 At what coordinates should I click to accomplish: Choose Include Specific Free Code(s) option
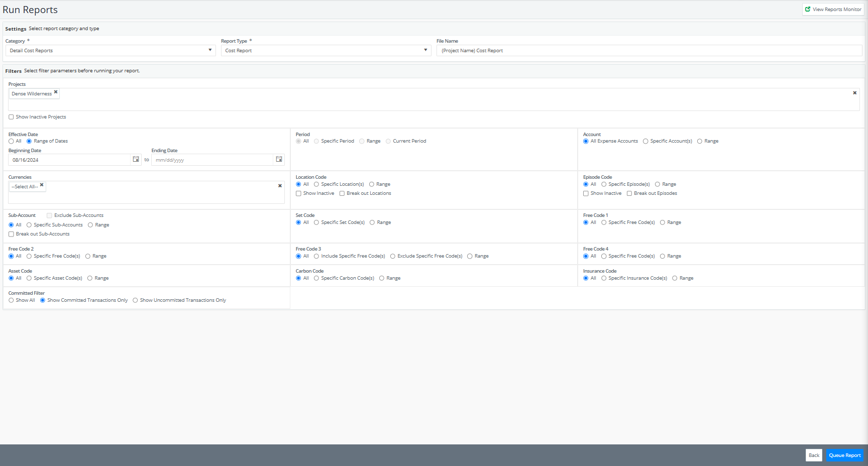316,256
